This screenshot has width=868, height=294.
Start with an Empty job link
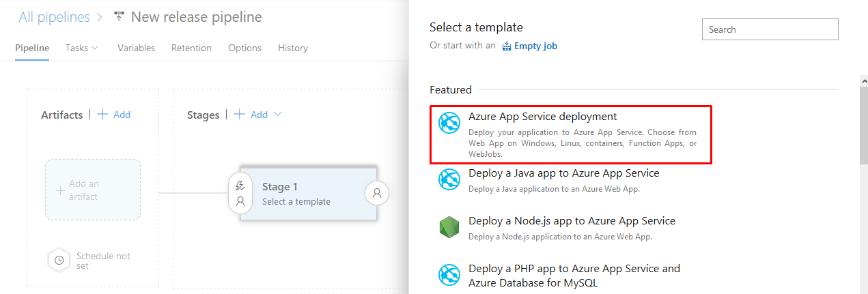[535, 46]
